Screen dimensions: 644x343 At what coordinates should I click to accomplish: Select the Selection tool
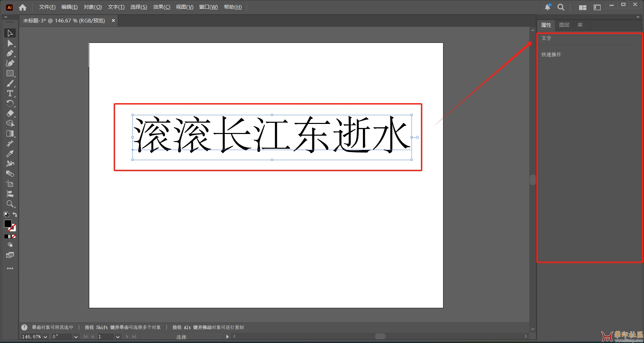tap(10, 33)
